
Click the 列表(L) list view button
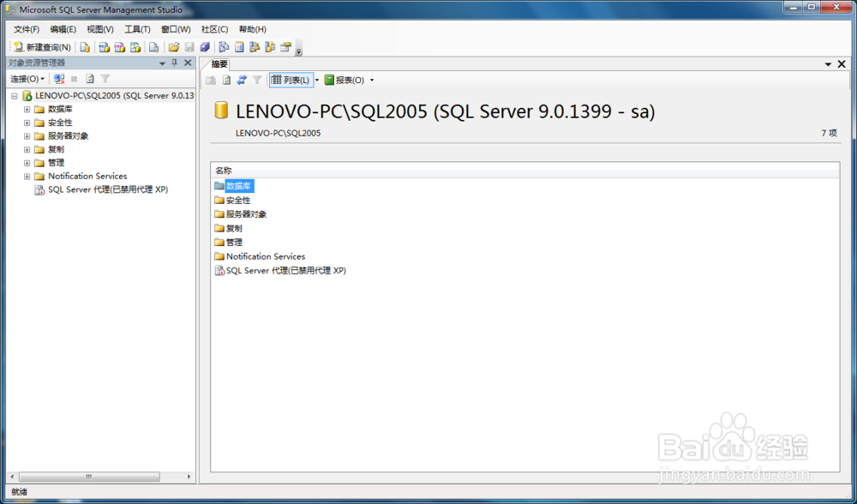[291, 80]
